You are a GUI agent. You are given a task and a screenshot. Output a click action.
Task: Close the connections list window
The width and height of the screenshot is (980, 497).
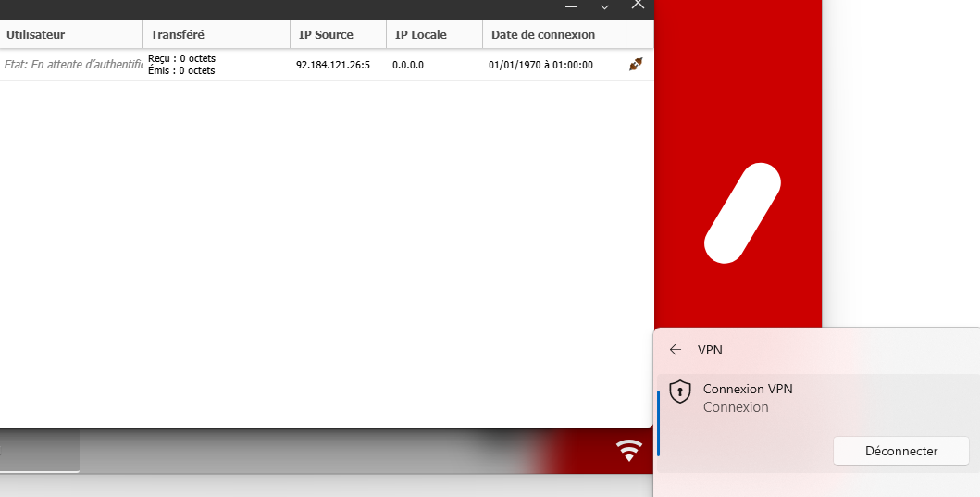(638, 6)
